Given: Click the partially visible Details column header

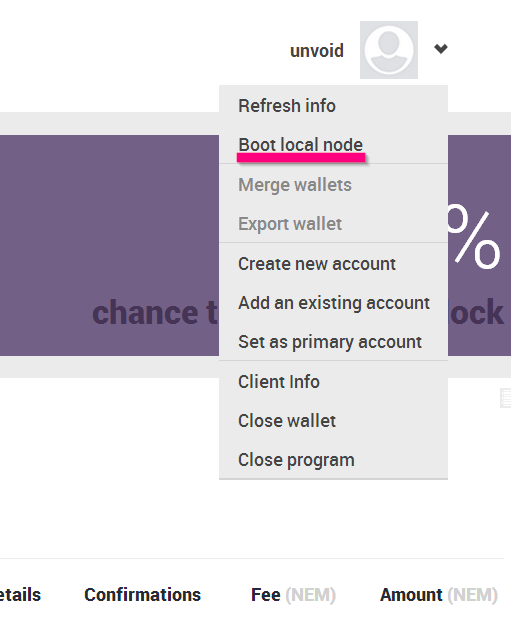Looking at the screenshot, I should [20, 595].
